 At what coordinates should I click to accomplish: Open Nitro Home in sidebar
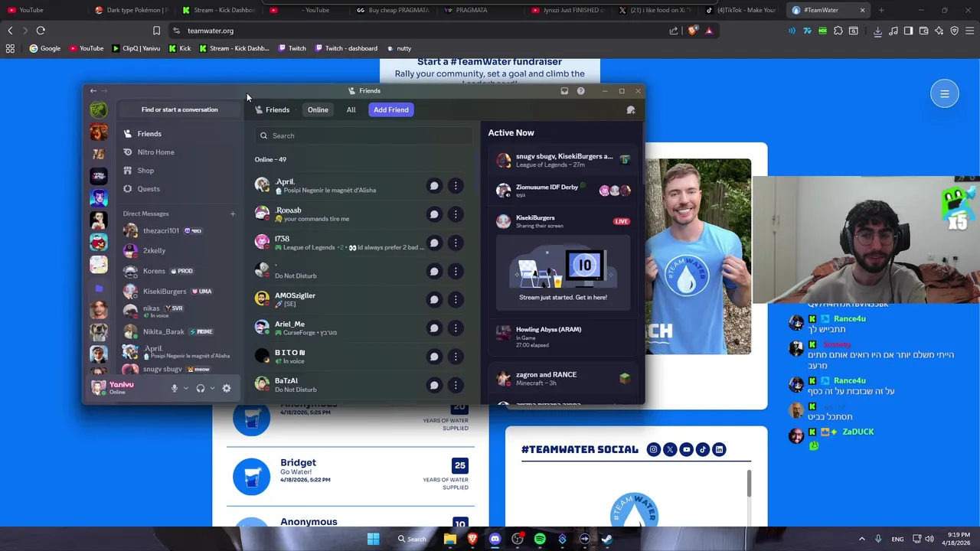179,152
